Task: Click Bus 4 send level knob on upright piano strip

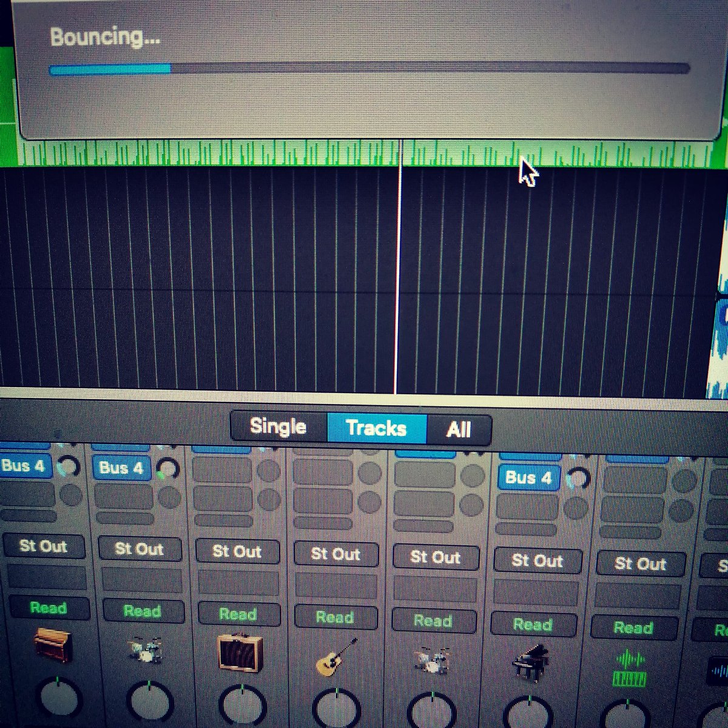Action: click(69, 467)
